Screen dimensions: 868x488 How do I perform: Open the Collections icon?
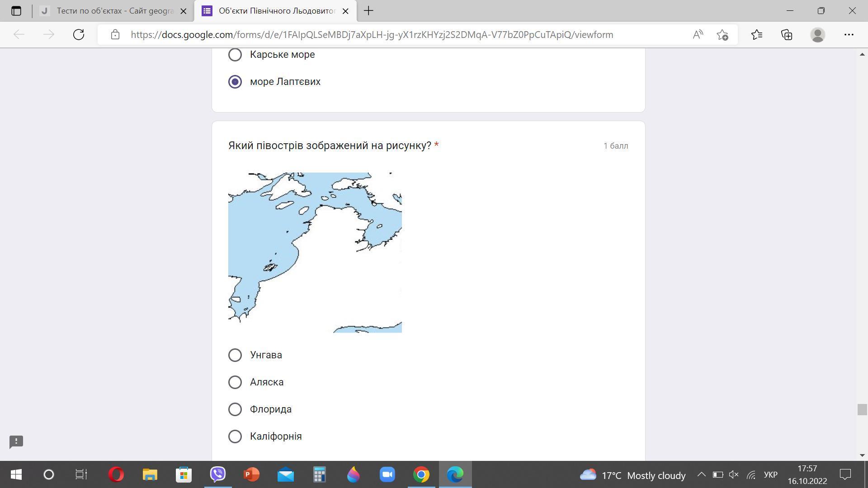[x=787, y=35]
